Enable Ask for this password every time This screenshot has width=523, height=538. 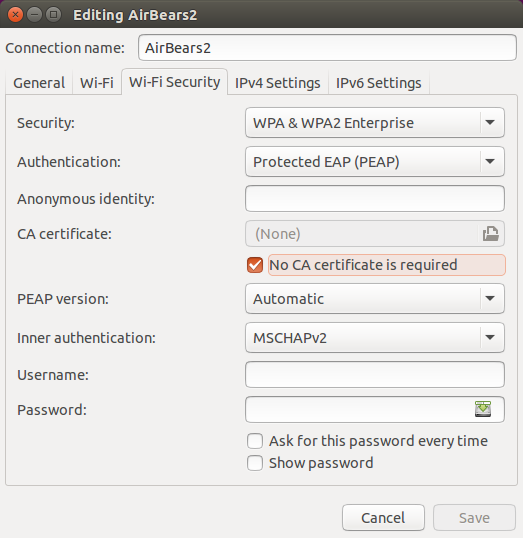pyautogui.click(x=255, y=441)
